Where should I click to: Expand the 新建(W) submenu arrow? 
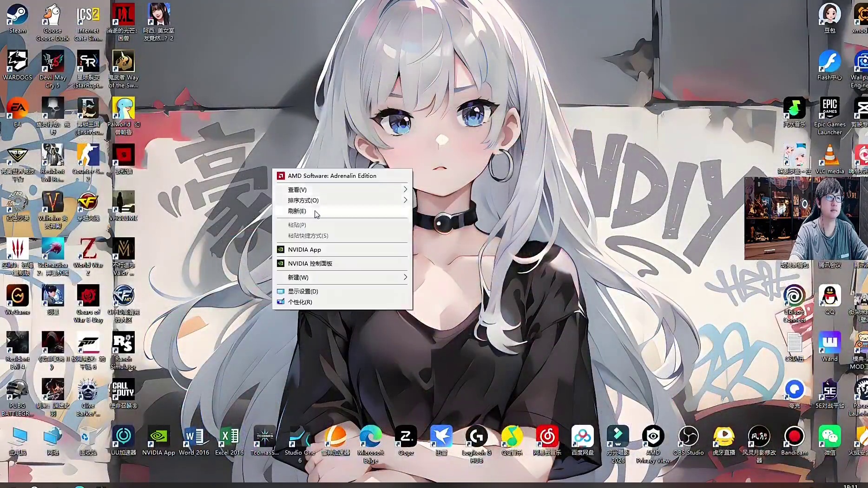405,277
